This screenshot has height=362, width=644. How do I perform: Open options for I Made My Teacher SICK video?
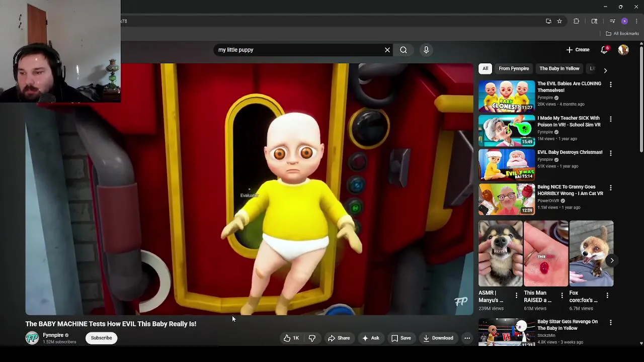tap(611, 119)
